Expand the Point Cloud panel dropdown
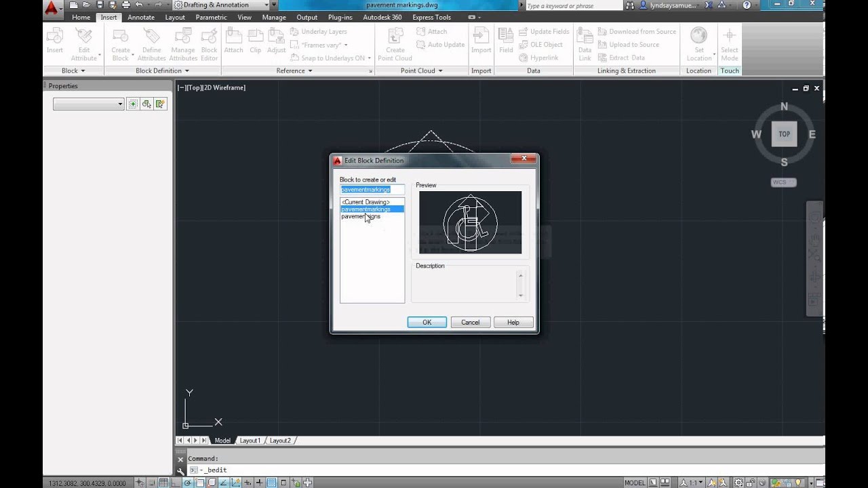The image size is (868, 488). point(422,70)
